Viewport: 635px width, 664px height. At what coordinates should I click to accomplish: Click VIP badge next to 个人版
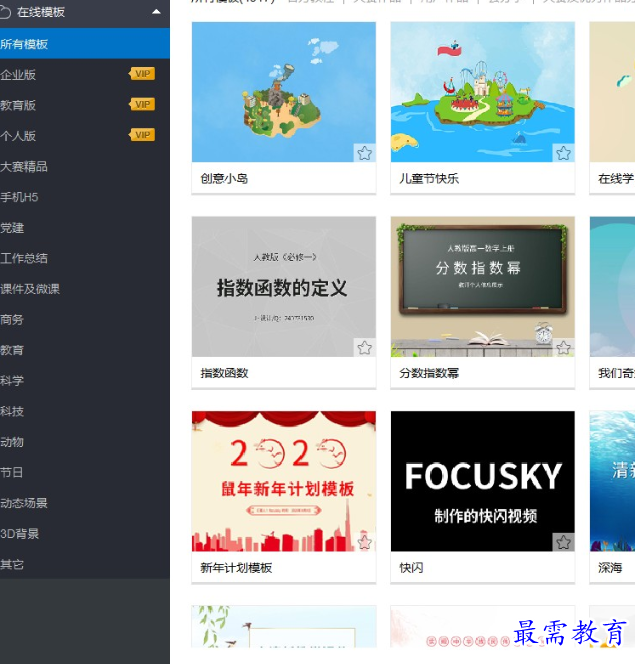[x=142, y=135]
